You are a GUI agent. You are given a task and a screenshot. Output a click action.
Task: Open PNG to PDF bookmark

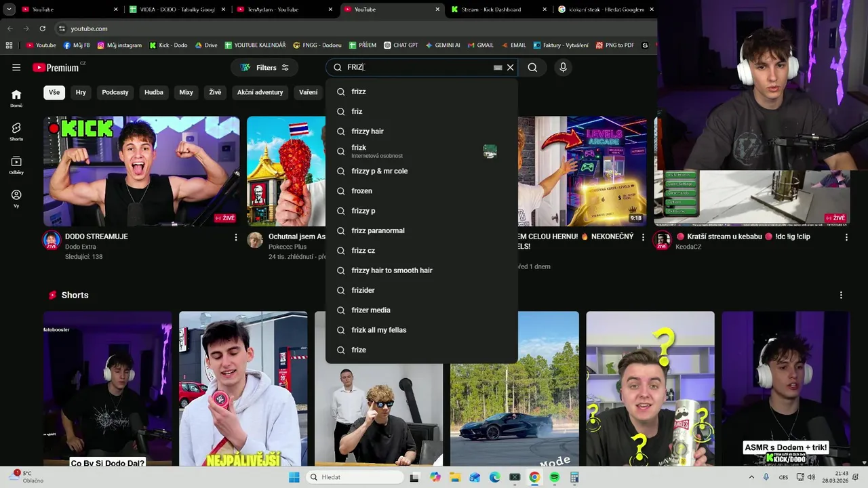(x=615, y=45)
